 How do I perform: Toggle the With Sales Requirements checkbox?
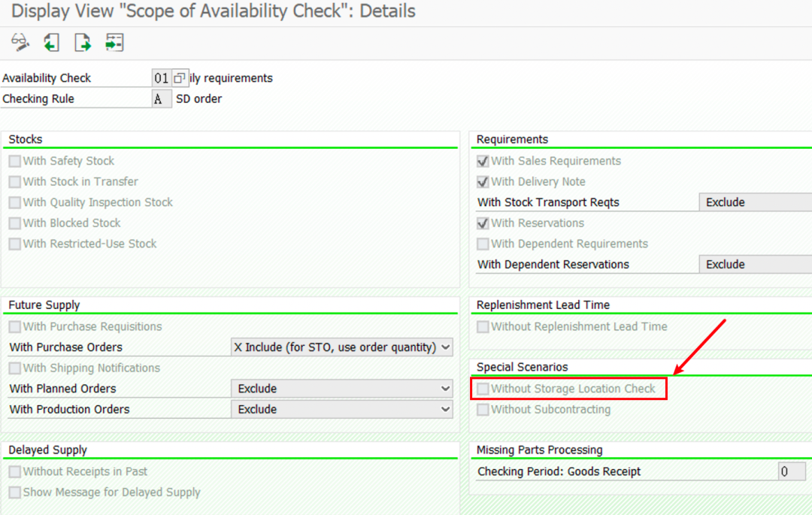pos(483,161)
